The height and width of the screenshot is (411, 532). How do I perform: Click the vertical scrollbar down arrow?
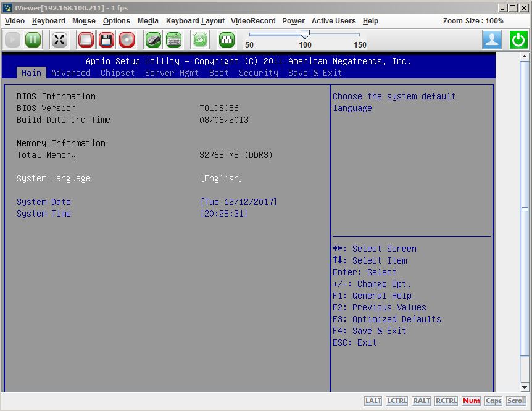[525, 388]
